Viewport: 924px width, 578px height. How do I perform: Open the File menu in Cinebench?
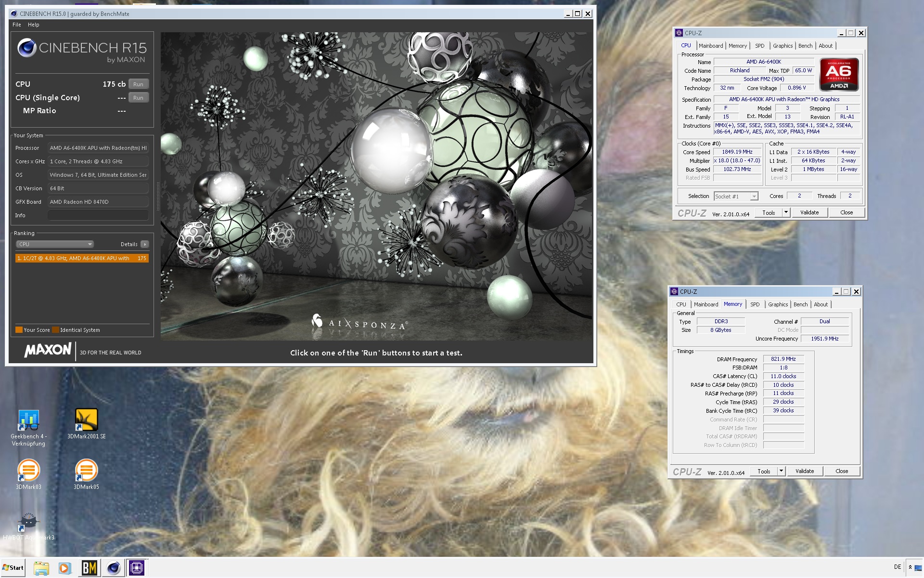click(17, 25)
